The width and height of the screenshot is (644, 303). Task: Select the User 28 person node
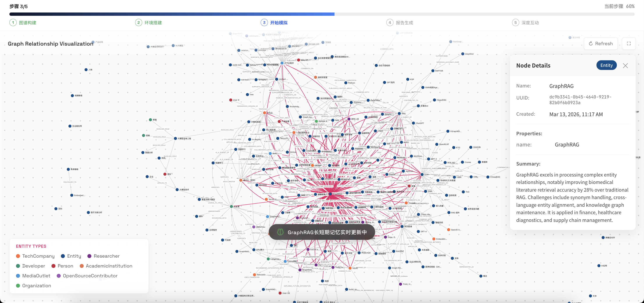(x=280, y=293)
